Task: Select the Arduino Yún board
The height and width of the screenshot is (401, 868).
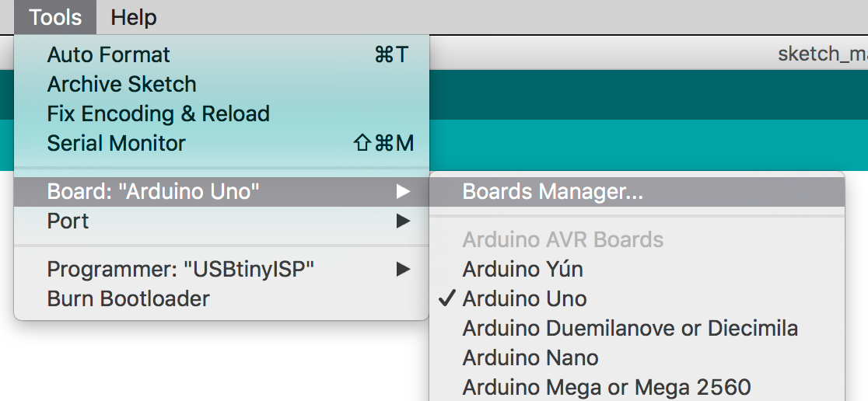Action: click(x=523, y=269)
